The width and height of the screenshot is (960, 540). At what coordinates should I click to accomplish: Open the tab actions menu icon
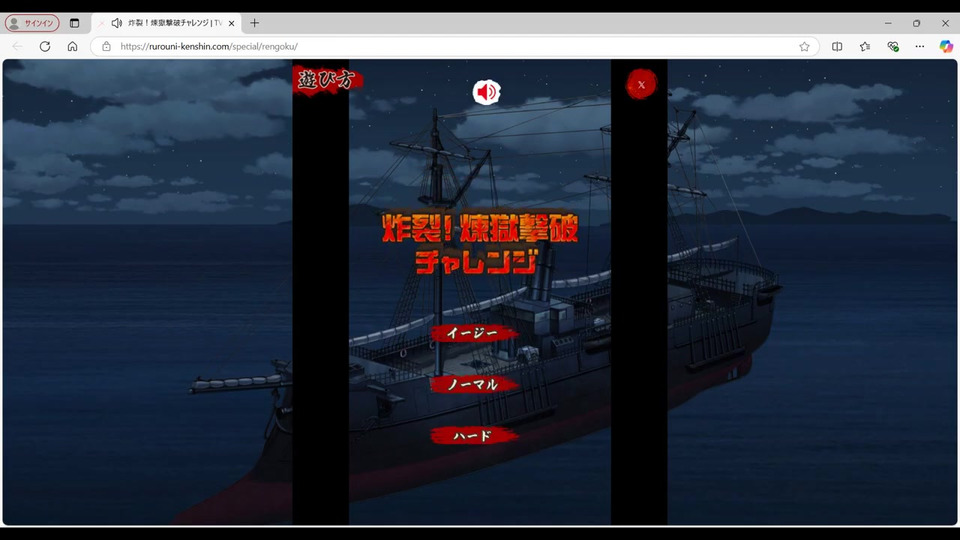[75, 23]
